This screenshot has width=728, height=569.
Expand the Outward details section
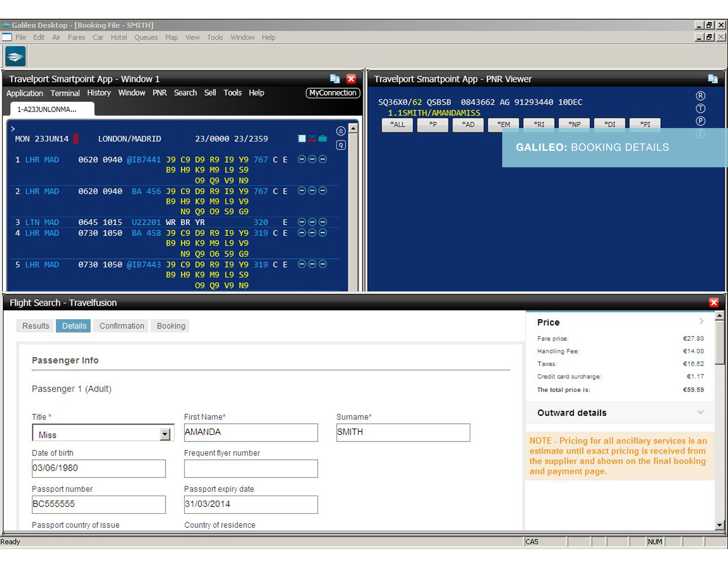pos(701,413)
